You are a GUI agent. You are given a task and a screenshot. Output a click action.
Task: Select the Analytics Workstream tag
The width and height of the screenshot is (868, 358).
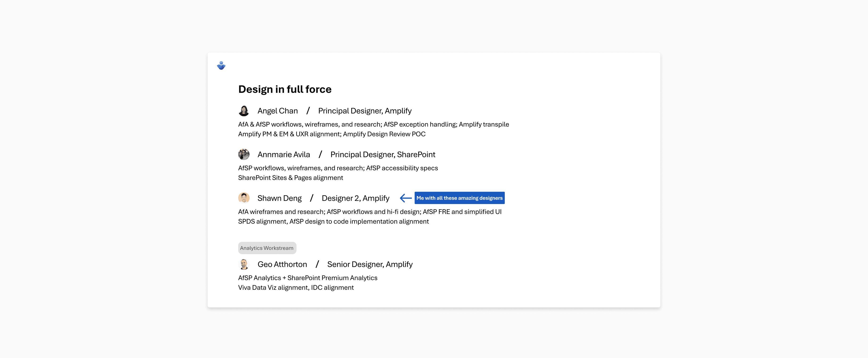267,248
